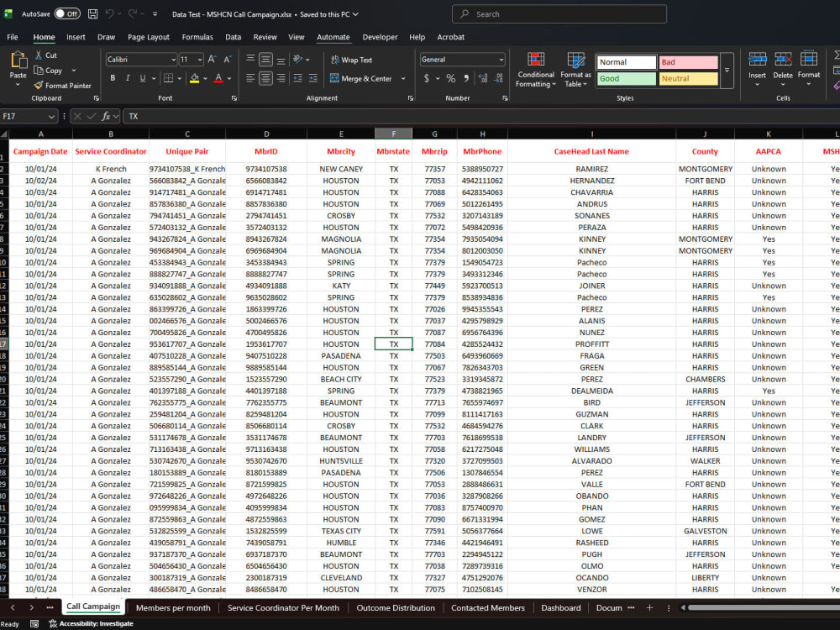
Task: Toggle Middle Align vertical alignment
Action: [265, 60]
